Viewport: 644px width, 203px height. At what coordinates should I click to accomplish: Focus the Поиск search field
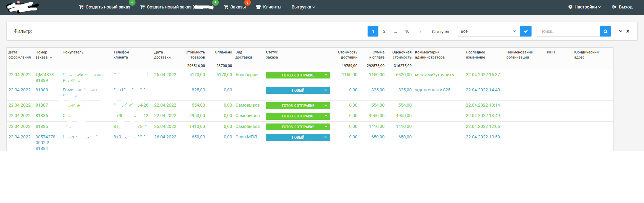pyautogui.click(x=568, y=31)
